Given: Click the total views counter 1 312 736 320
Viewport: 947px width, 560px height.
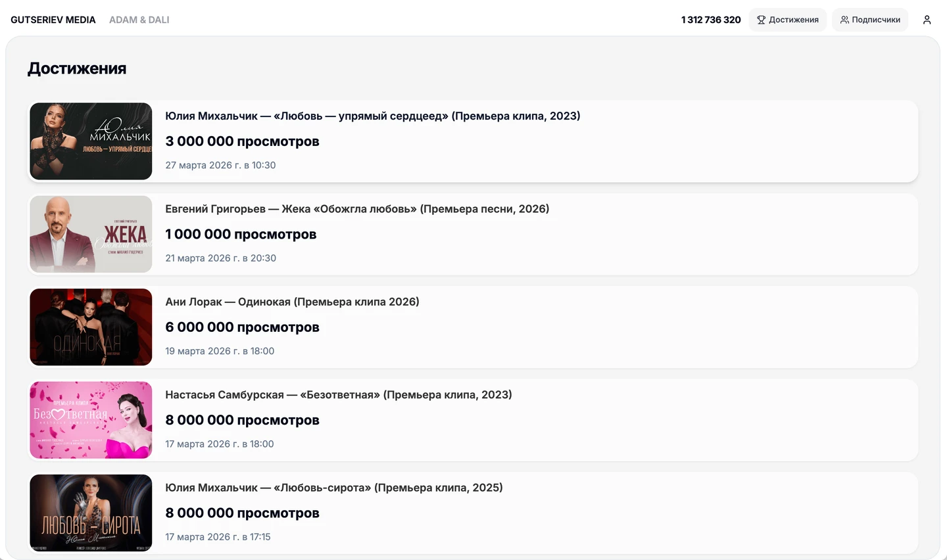Looking at the screenshot, I should (x=711, y=20).
